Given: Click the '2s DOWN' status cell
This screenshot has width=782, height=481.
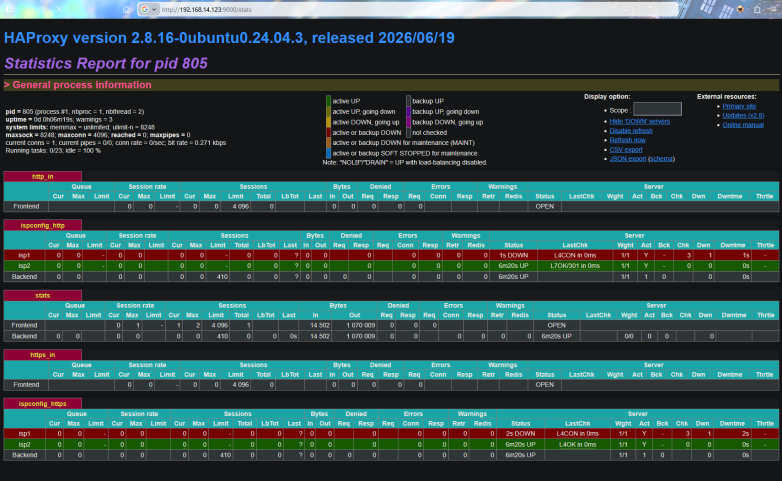Looking at the screenshot, I should (x=520, y=434).
